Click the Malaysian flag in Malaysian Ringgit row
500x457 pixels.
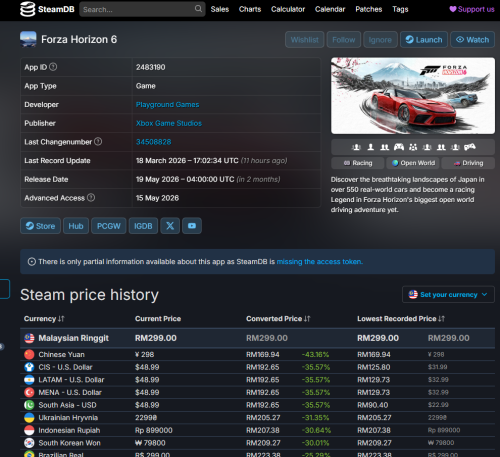[29, 338]
